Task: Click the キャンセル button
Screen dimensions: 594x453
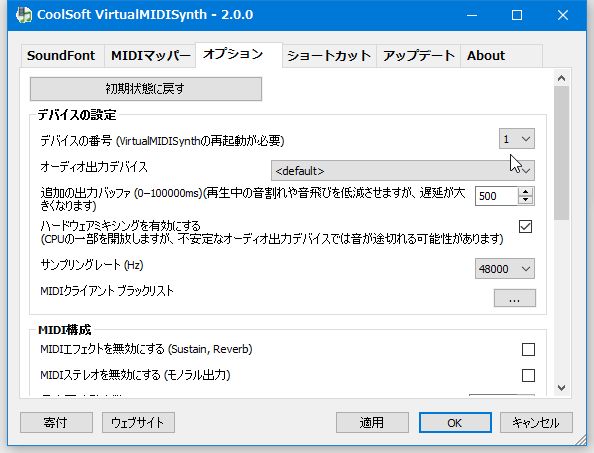Action: [x=536, y=422]
